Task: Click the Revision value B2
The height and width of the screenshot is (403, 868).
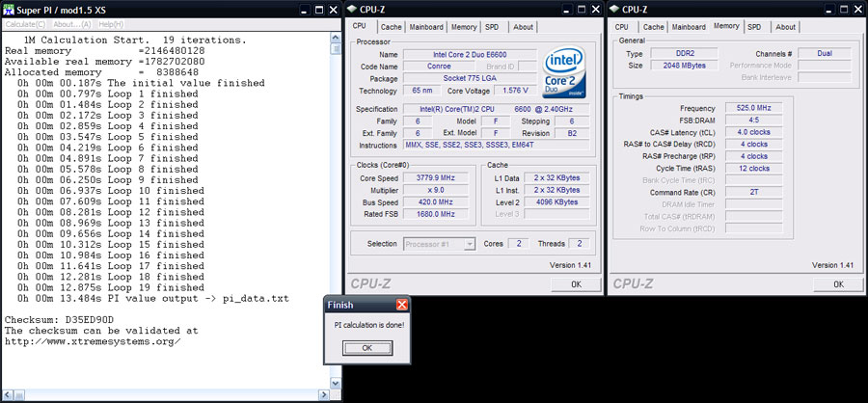Action: click(x=571, y=133)
